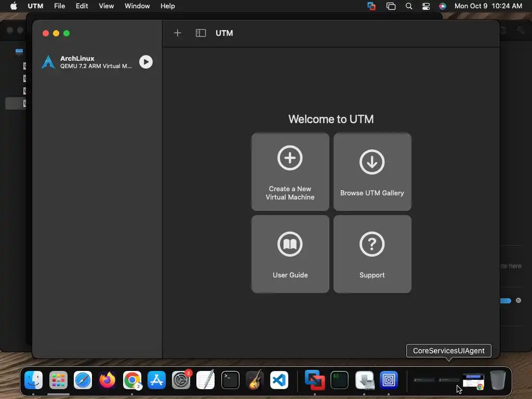Open the Edit menu
Image resolution: width=532 pixels, height=399 pixels.
tap(82, 6)
